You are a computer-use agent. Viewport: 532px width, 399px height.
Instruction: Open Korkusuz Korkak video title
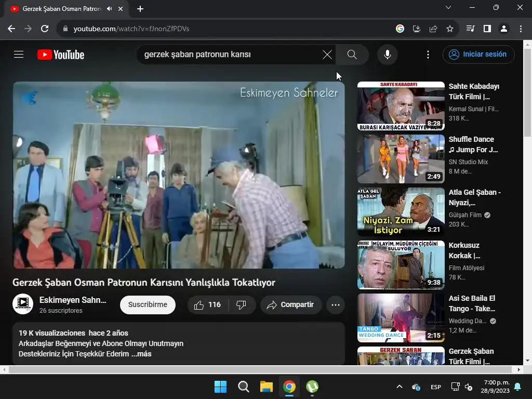click(x=464, y=250)
